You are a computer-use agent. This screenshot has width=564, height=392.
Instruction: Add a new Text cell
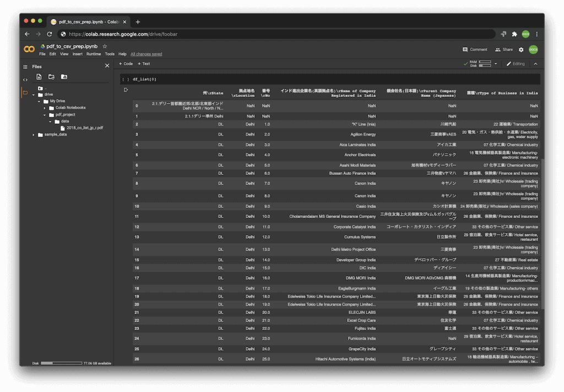144,64
